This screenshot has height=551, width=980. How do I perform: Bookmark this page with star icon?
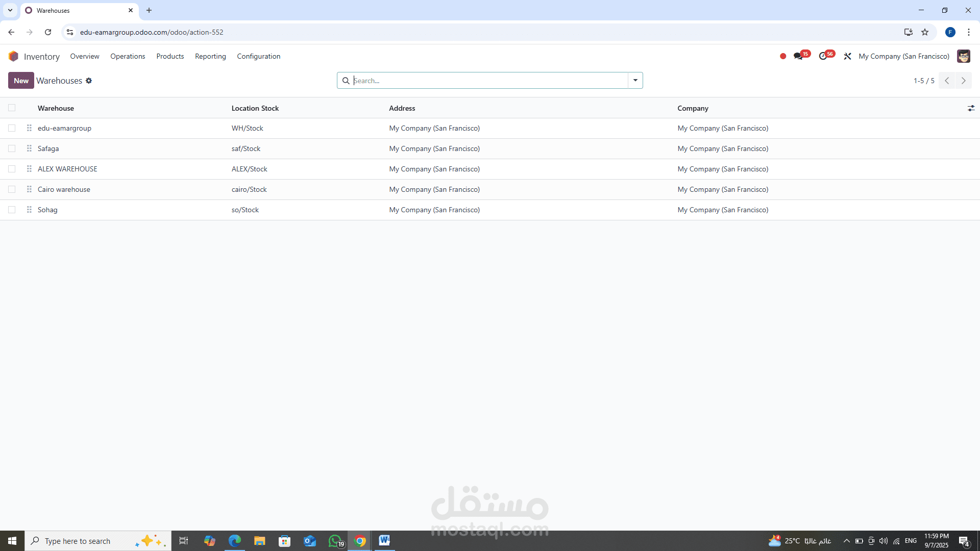[x=925, y=32]
